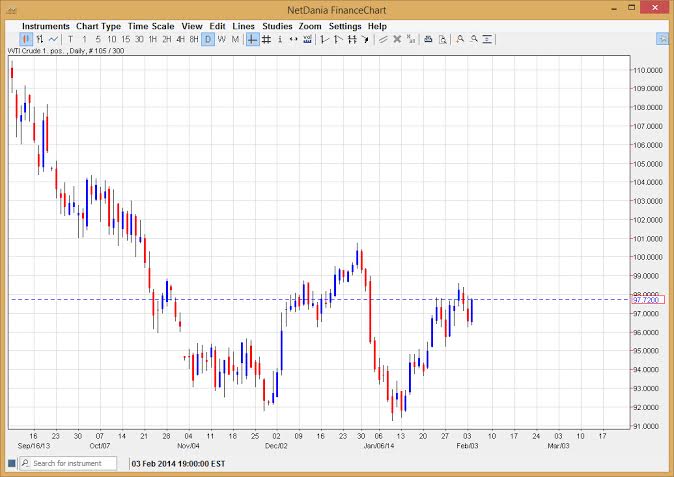
Task: Toggle the crosshair cursor button
Action: [252, 40]
